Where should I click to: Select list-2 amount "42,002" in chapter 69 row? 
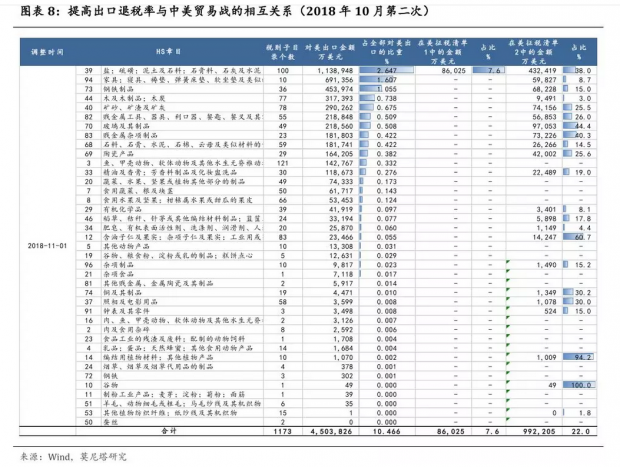pos(544,154)
